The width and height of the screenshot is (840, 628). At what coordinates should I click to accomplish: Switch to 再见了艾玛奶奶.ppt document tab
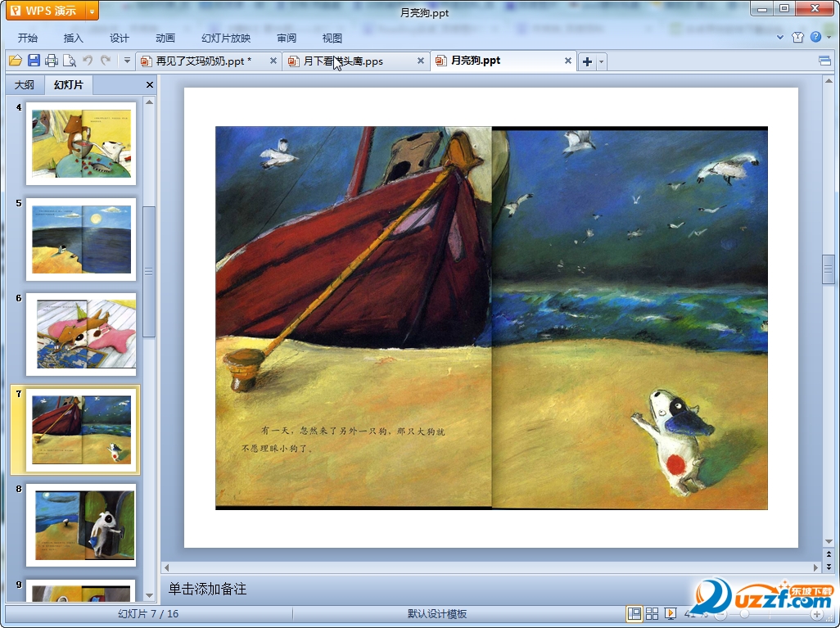pos(203,61)
